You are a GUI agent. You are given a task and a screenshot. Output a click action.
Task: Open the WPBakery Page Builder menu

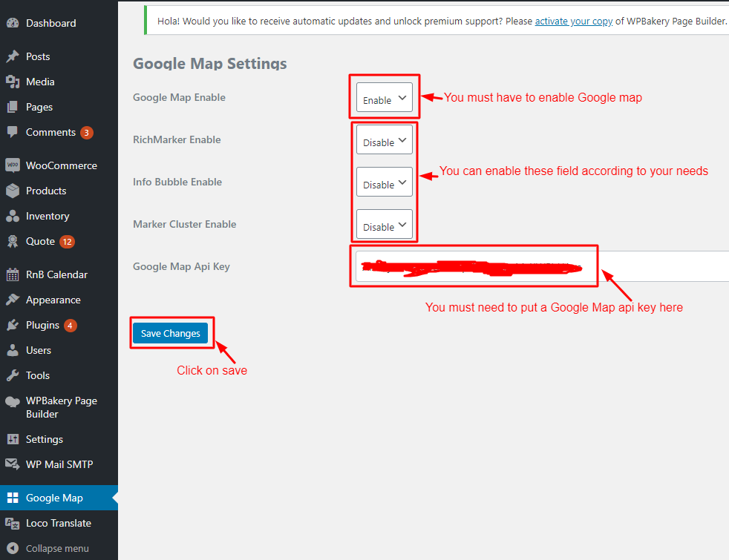[x=61, y=407]
